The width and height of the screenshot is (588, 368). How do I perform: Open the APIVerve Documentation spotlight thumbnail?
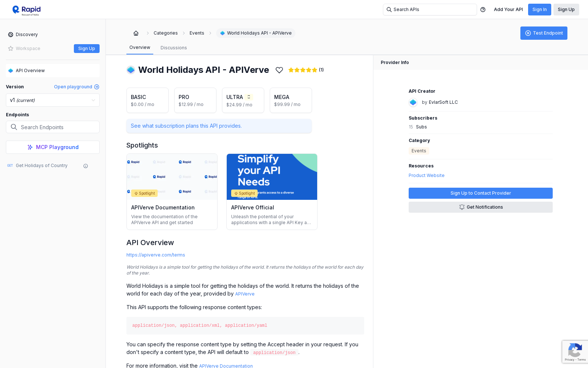172,177
